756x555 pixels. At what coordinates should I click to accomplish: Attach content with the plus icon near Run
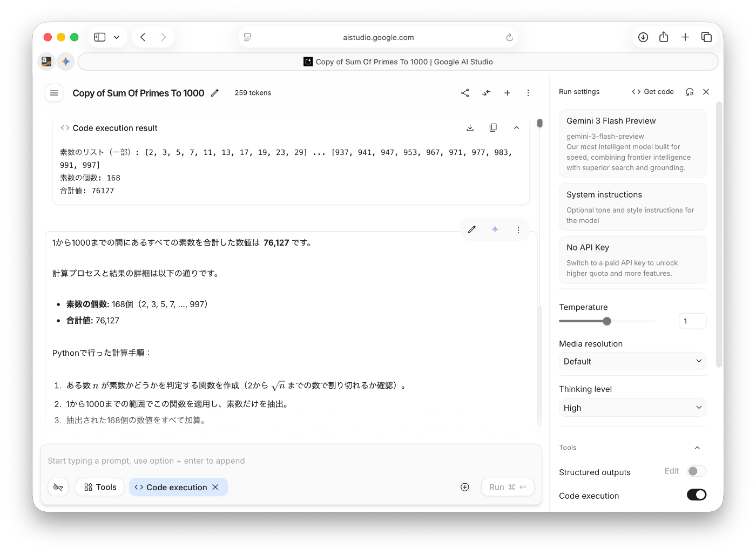click(464, 487)
